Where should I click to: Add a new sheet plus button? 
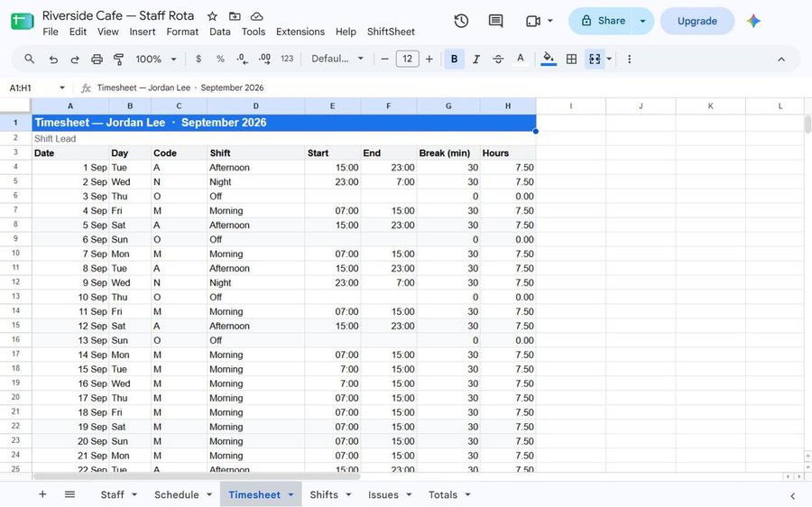(42, 494)
